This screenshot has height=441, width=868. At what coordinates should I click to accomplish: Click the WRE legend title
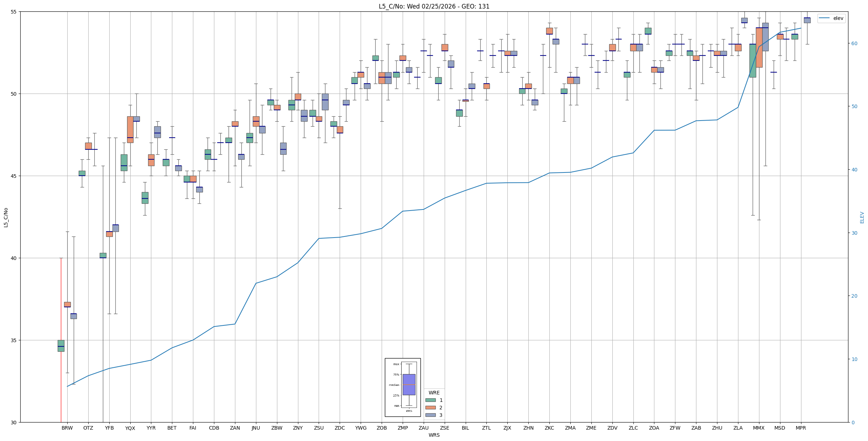pos(434,393)
